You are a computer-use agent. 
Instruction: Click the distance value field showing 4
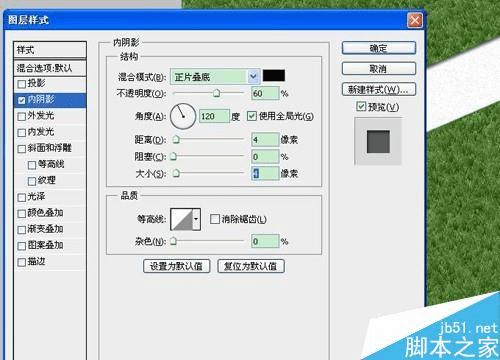click(265, 139)
